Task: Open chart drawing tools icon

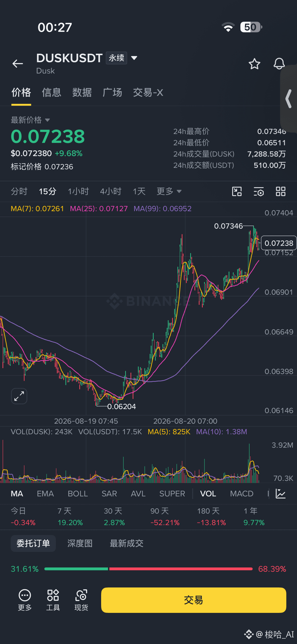Action: tap(237, 192)
